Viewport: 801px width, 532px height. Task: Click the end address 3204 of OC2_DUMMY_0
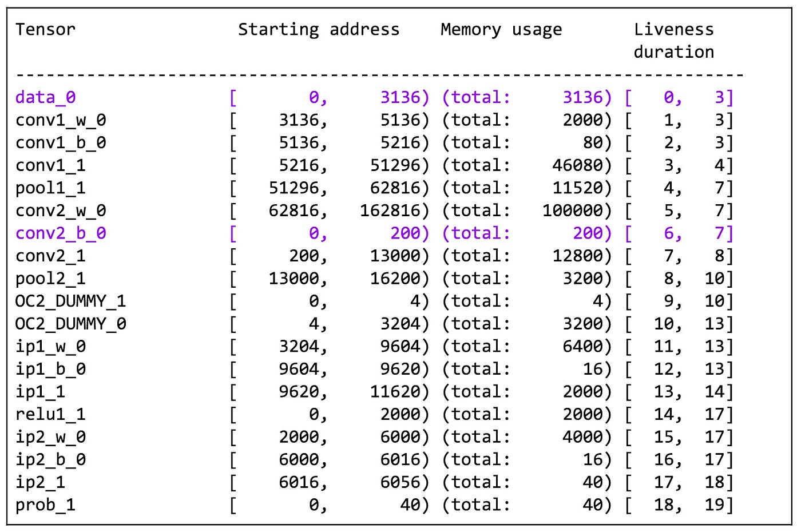pos(400,324)
